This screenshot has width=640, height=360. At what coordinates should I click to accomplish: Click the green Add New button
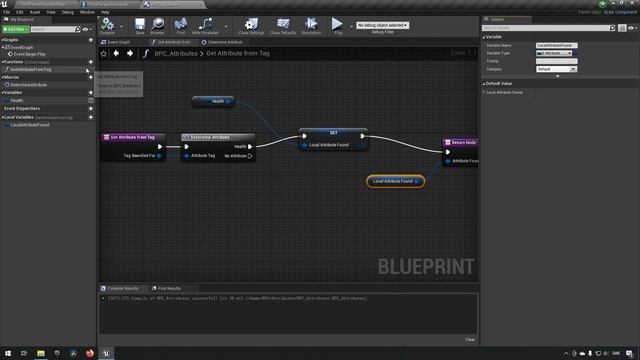16,29
